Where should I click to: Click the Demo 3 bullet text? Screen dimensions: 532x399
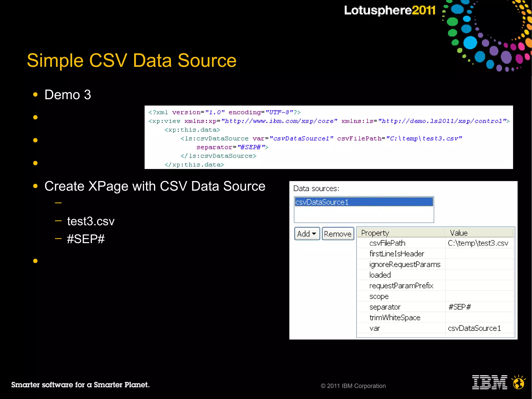coord(68,95)
